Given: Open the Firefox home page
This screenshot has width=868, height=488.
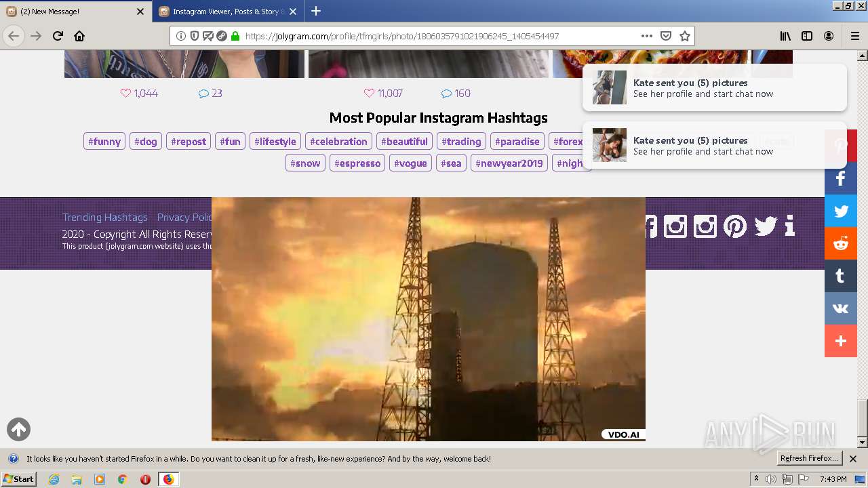Looking at the screenshot, I should (x=79, y=36).
